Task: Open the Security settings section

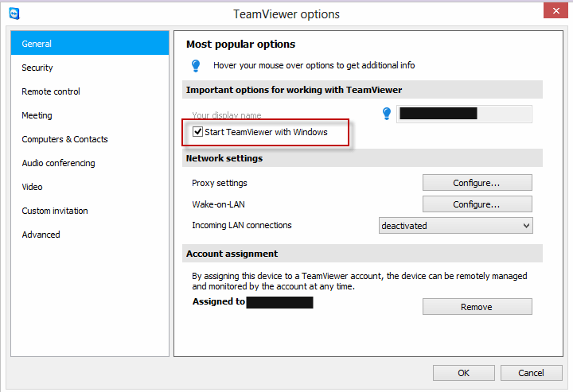Action: 37,68
